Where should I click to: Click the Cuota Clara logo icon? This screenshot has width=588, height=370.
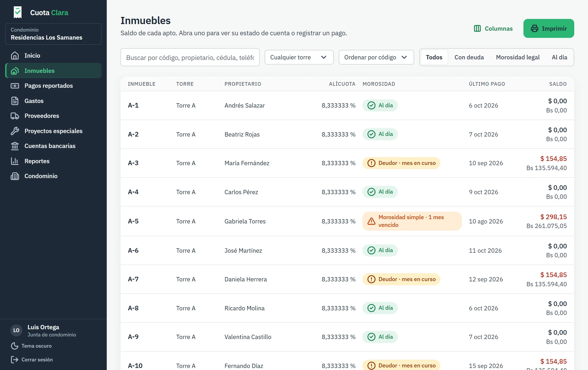point(18,12)
